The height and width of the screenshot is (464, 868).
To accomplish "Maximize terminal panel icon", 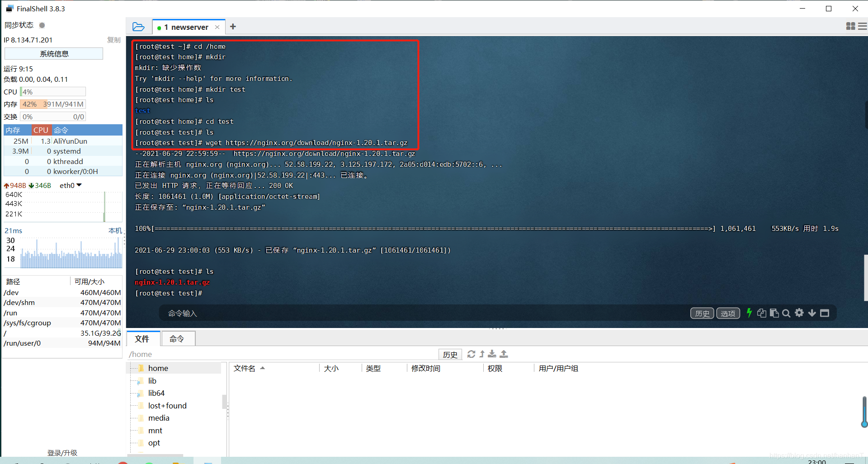I will [x=825, y=313].
